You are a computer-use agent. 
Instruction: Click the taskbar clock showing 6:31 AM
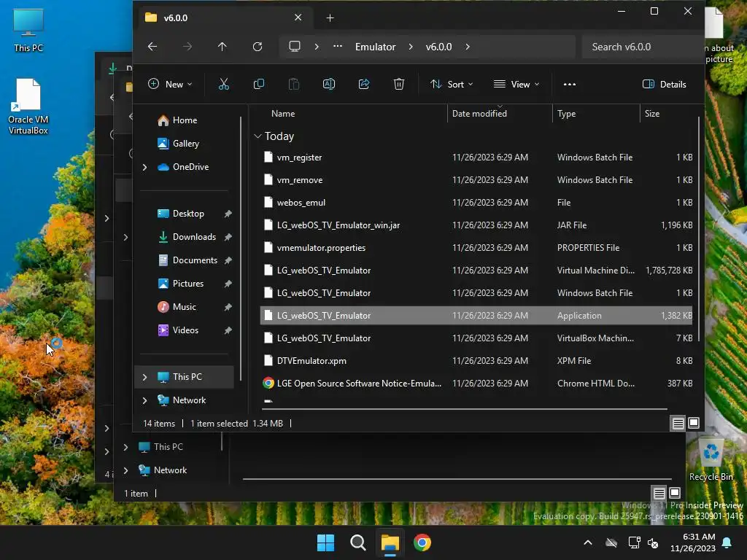693,542
